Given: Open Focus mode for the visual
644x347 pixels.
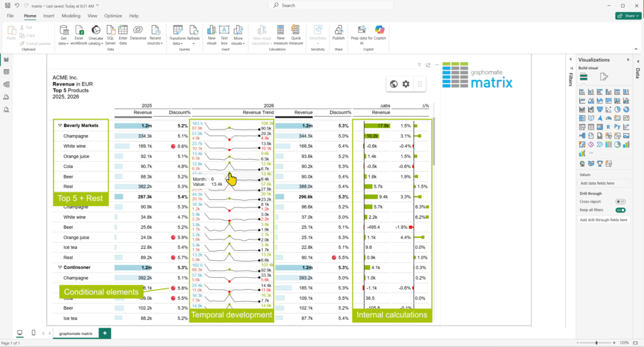Looking at the screenshot, I should [428, 65].
